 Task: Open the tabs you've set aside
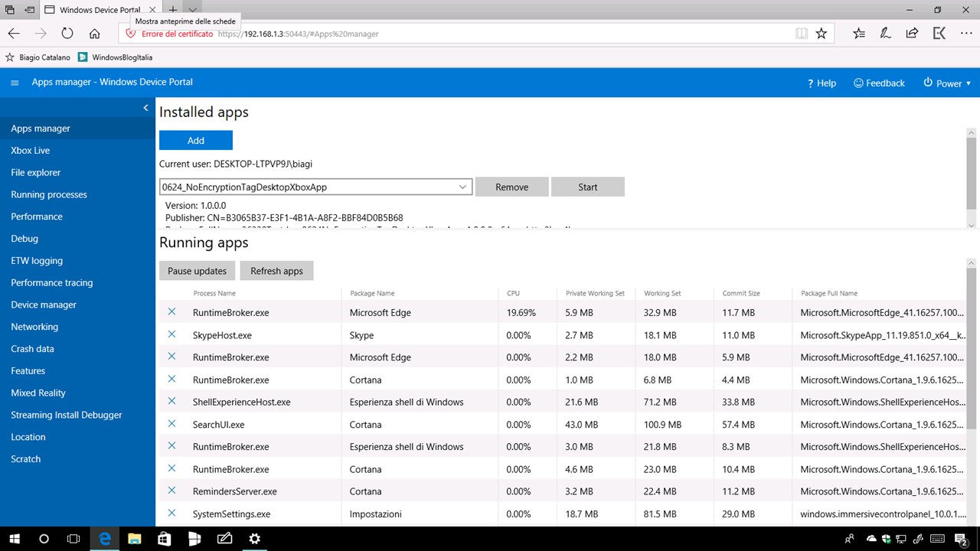pyautogui.click(x=10, y=10)
